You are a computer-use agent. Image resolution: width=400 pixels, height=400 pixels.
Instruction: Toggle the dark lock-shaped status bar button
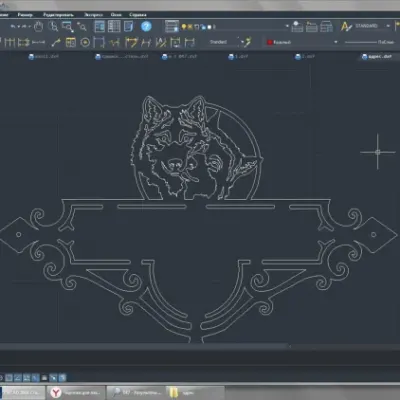[44, 378]
